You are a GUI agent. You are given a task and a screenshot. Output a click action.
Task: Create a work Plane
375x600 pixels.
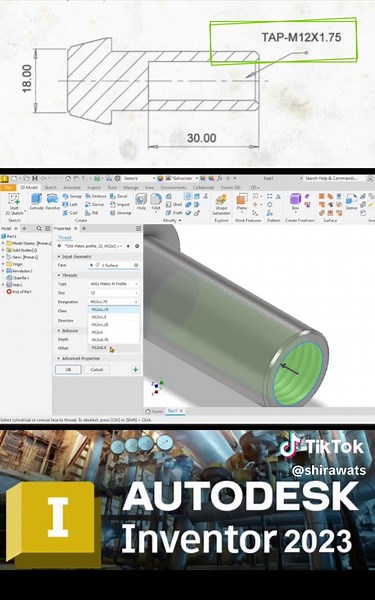(x=241, y=203)
